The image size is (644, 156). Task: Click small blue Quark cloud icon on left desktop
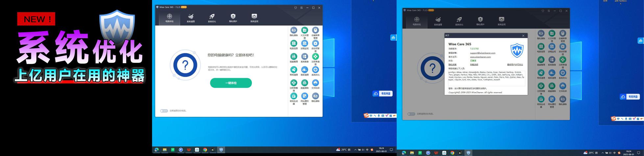[393, 38]
